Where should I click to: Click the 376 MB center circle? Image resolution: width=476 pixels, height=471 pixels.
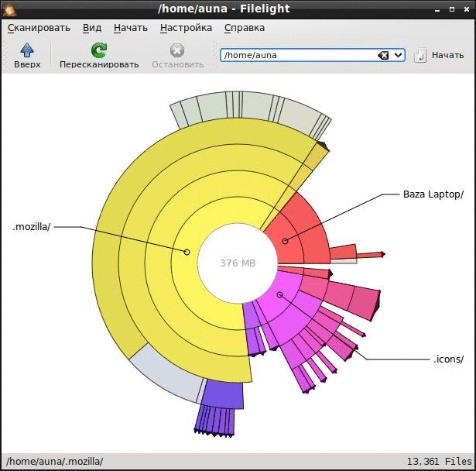238,263
